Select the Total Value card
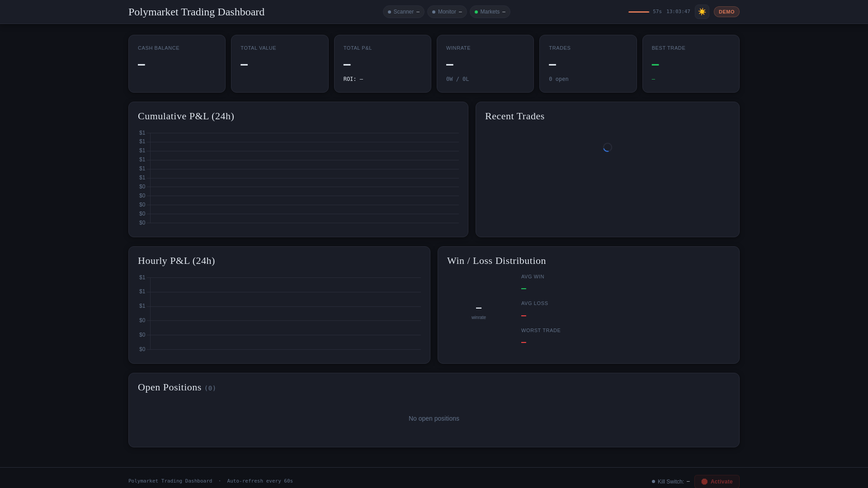Screen dimensions: 868x488 coord(279,64)
